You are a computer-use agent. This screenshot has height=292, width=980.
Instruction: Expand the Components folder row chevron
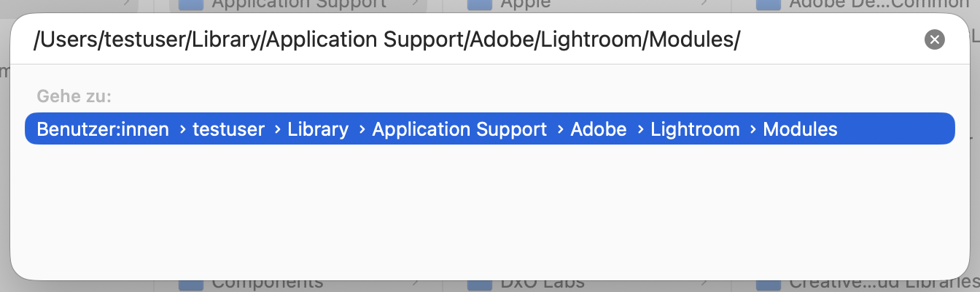(416, 283)
